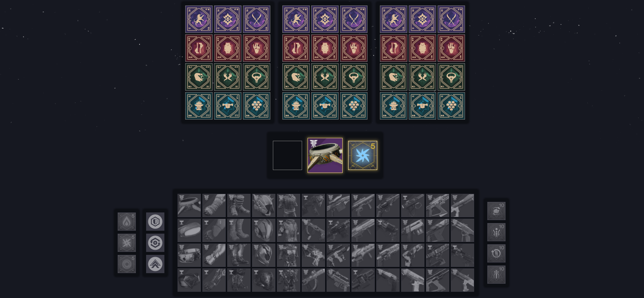This screenshot has height=298, width=644.
Task: Choose the crossed swords card in the middle grid
Action: (x=354, y=19)
